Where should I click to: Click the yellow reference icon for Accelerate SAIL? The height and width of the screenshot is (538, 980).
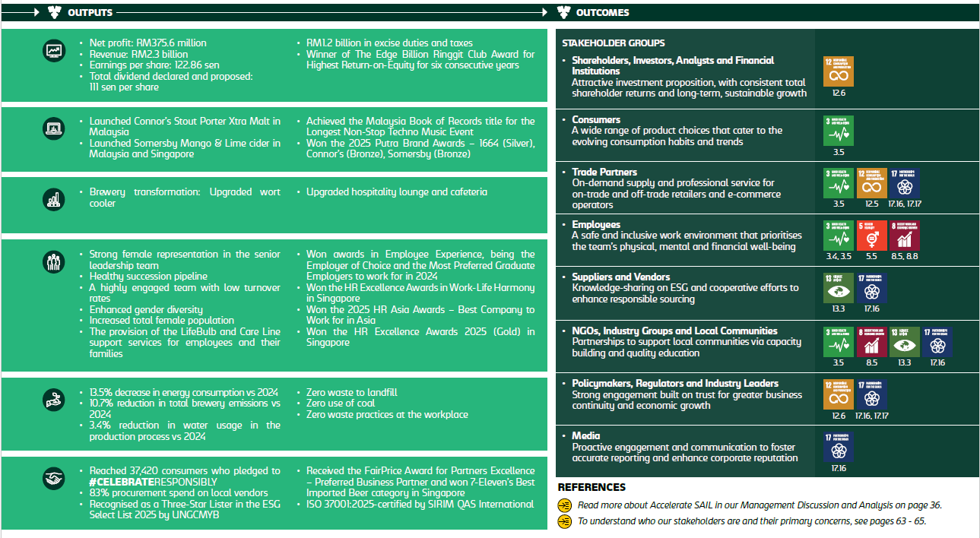coord(564,505)
